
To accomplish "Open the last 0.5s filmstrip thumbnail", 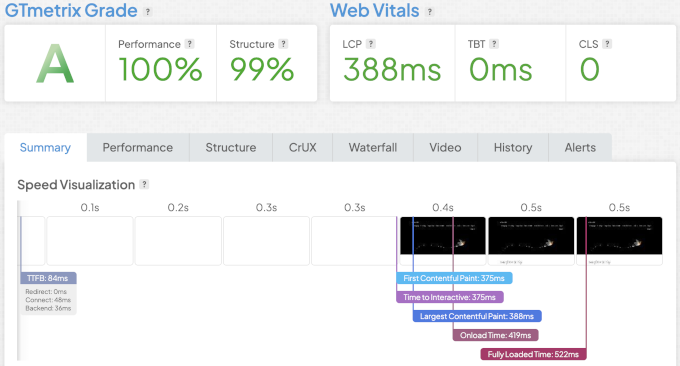I will (x=619, y=241).
